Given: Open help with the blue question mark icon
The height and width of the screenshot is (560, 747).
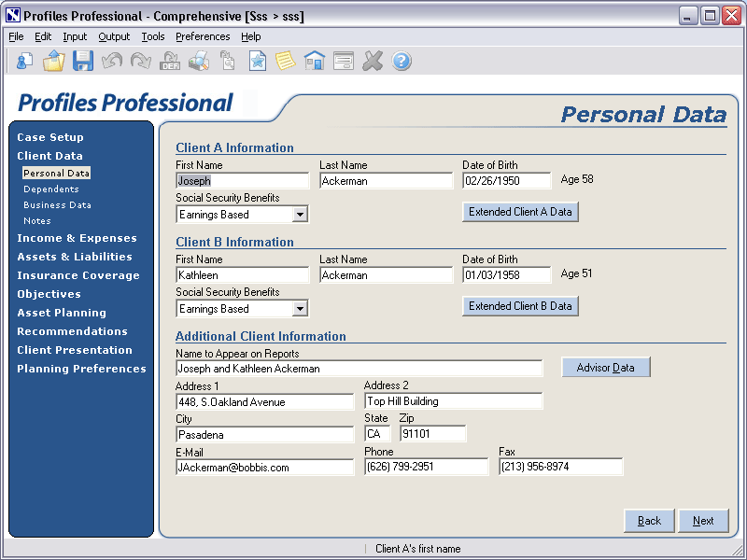Looking at the screenshot, I should pyautogui.click(x=402, y=61).
